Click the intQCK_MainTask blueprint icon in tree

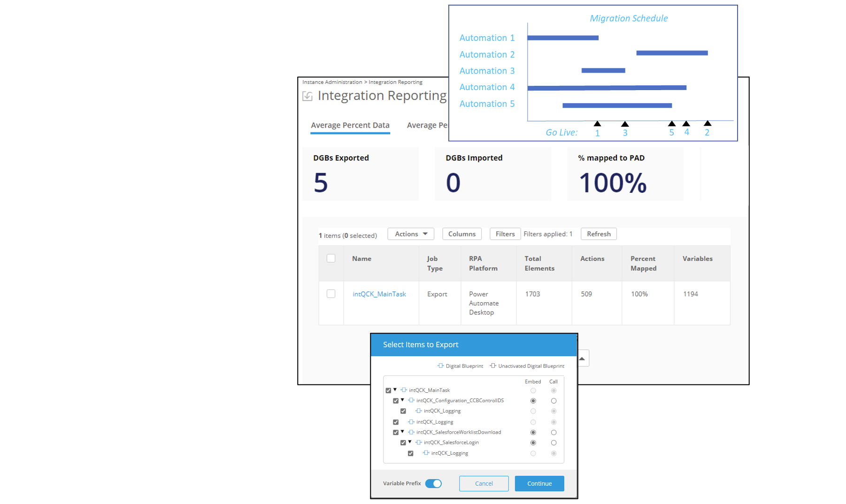(x=404, y=390)
